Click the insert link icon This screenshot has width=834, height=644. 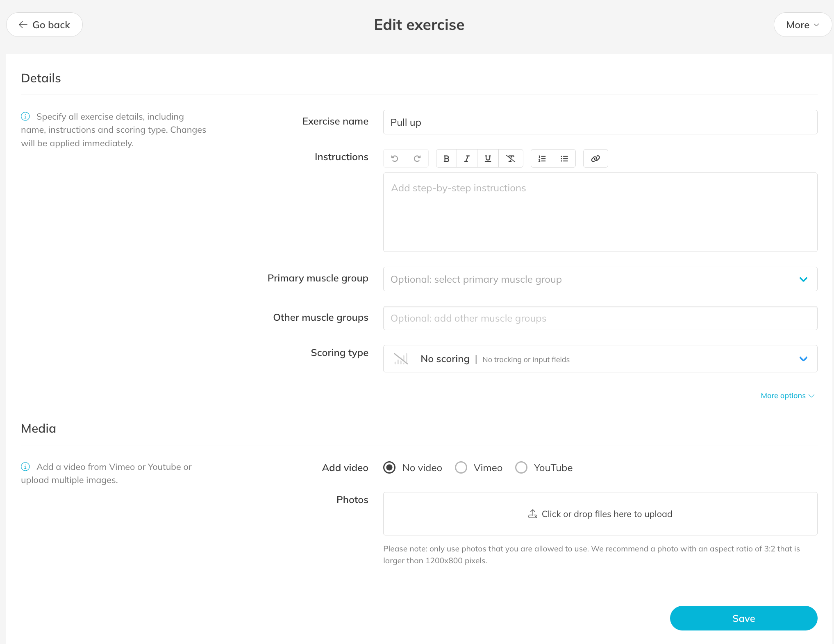click(595, 159)
